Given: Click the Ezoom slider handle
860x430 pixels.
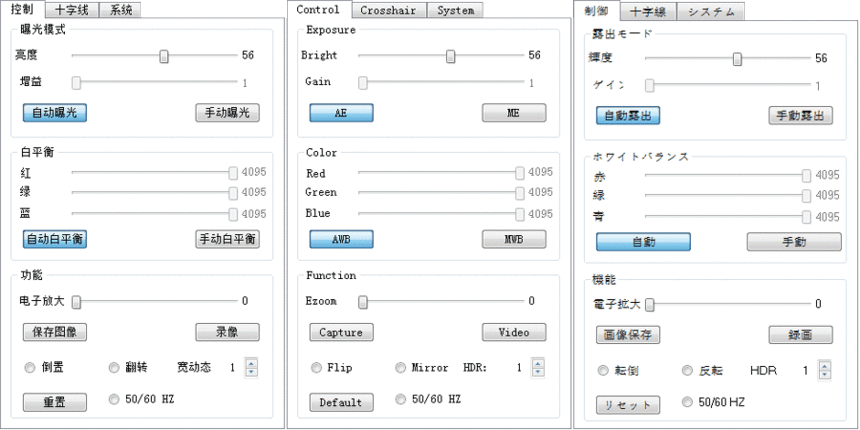Looking at the screenshot, I should (x=363, y=302).
